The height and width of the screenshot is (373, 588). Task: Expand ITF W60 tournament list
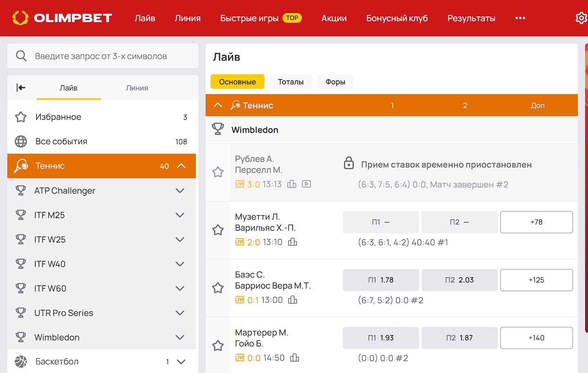pos(180,288)
